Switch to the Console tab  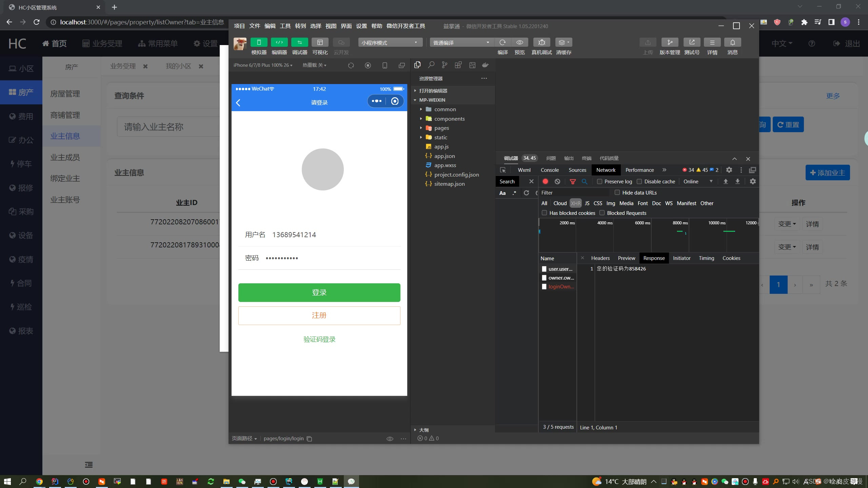(x=549, y=170)
